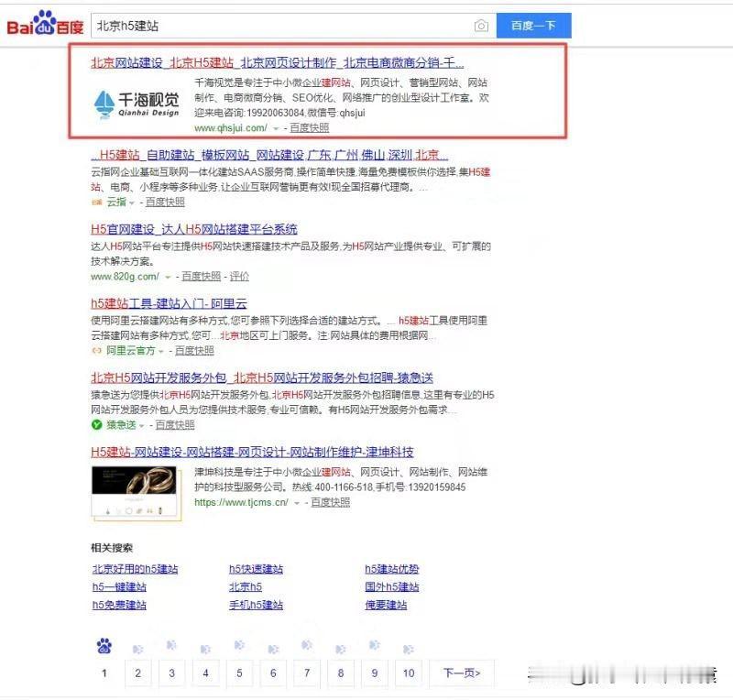Expand the arrow beside 云指
Screen dimensions: 733x700
(x=132, y=202)
